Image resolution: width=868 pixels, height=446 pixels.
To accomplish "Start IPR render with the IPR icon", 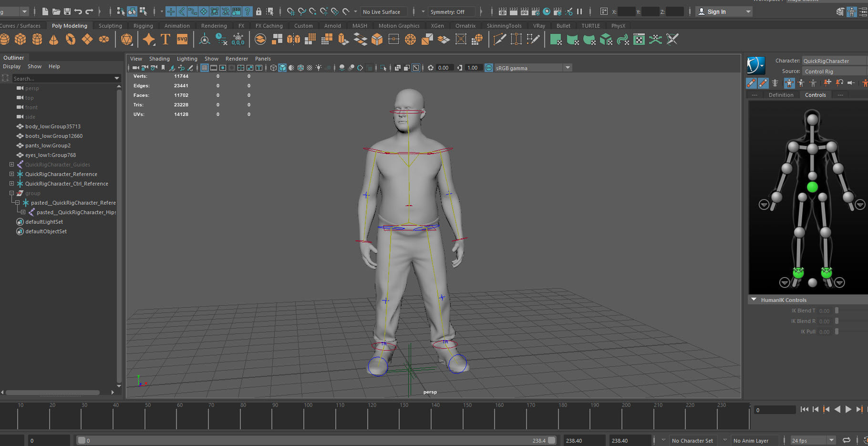I will pyautogui.click(x=525, y=11).
